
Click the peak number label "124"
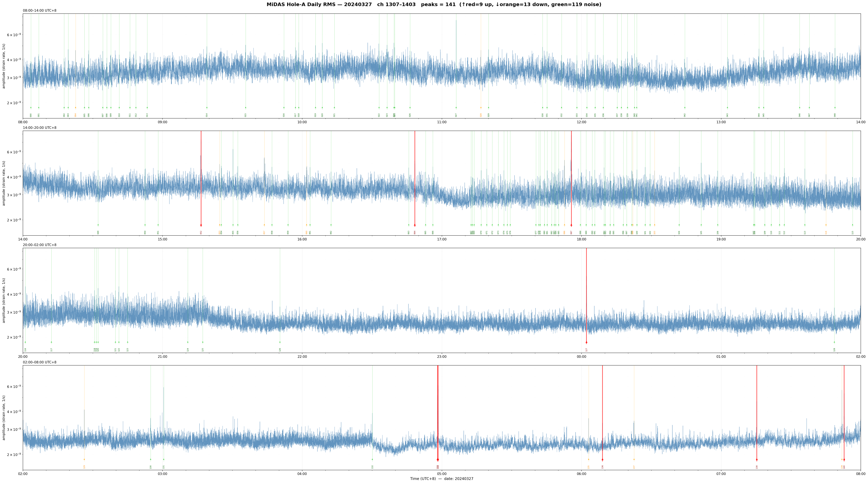(188, 349)
